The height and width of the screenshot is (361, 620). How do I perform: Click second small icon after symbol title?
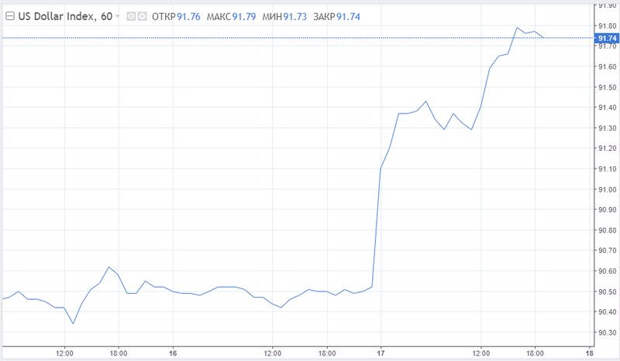(x=142, y=17)
